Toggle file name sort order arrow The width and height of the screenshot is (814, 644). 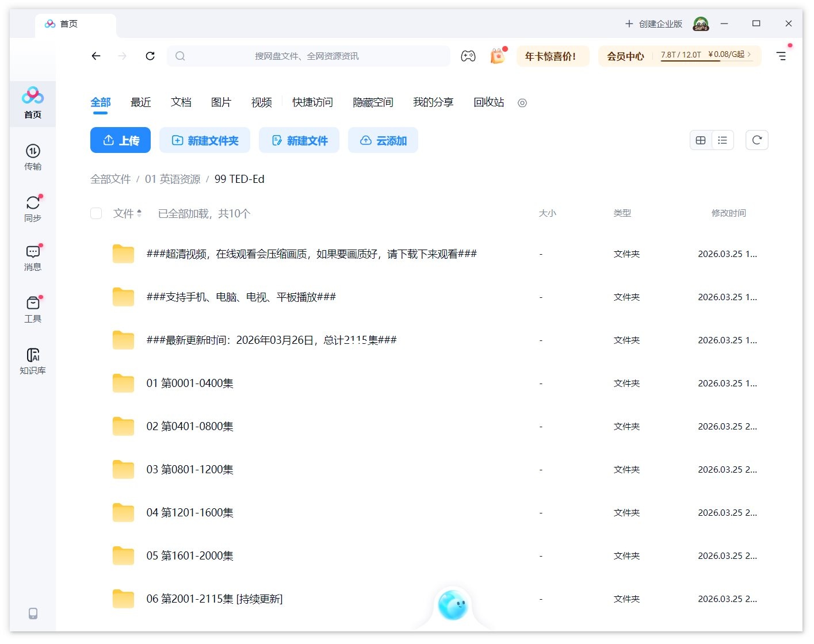click(139, 213)
